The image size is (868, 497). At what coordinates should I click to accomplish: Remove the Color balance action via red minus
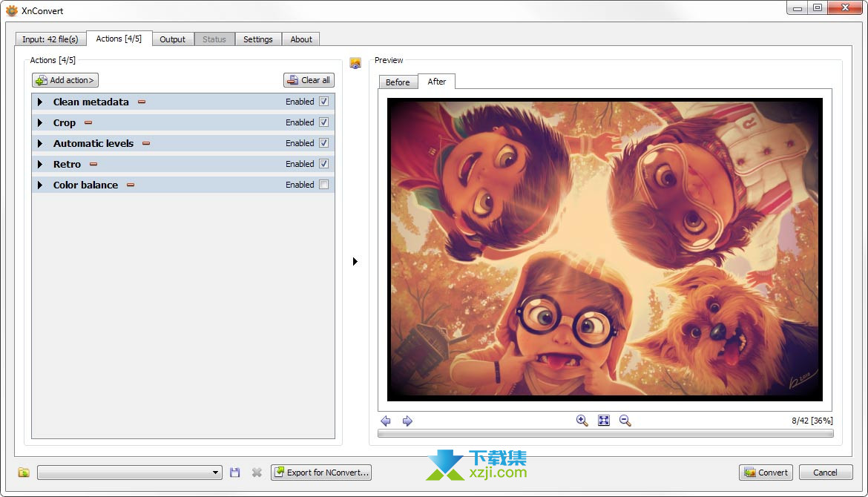pos(131,185)
